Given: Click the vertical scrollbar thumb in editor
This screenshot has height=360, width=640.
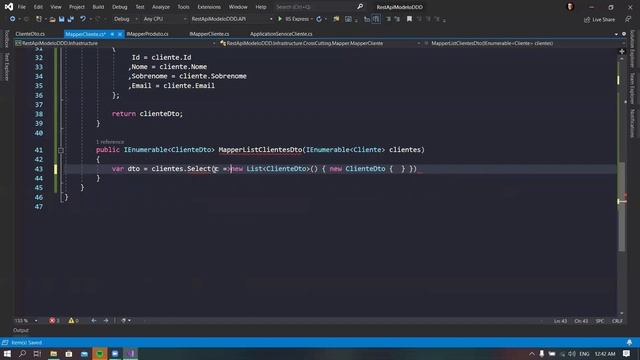Looking at the screenshot, I should point(622,207).
